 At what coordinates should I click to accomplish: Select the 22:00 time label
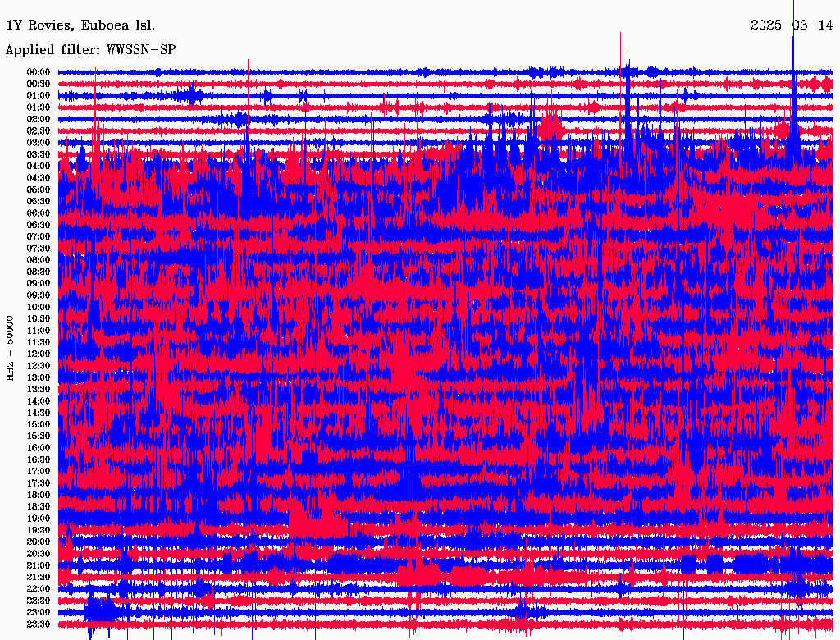pos(38,589)
